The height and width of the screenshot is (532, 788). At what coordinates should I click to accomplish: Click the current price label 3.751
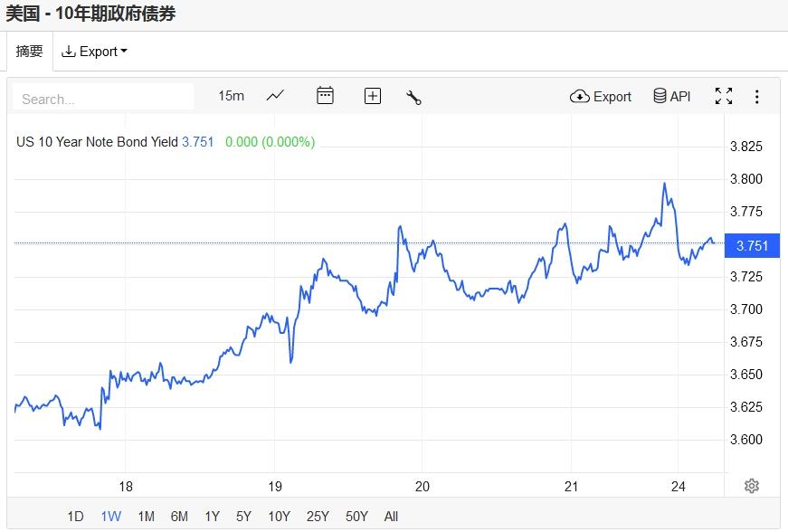tap(752, 246)
